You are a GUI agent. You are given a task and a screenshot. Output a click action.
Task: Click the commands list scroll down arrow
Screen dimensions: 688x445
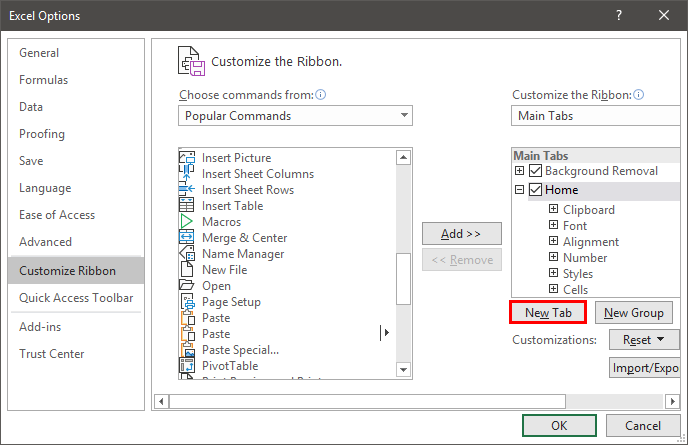[x=403, y=370]
